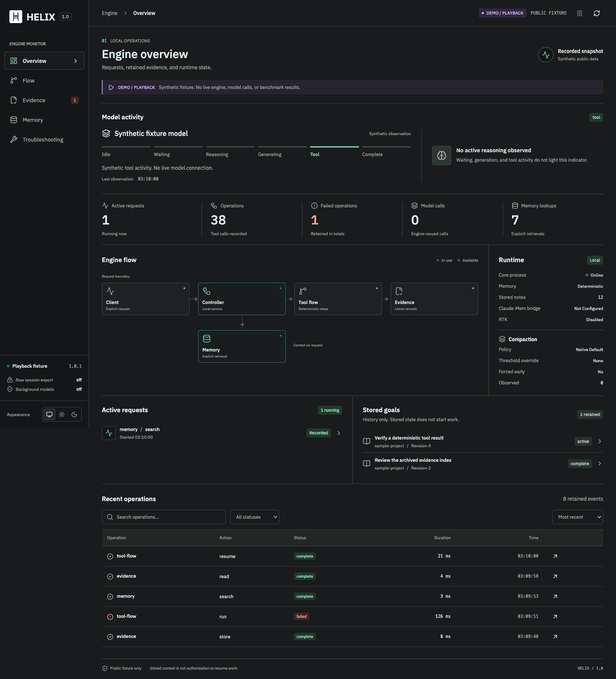Click the failed alert icon beside tool-flow run
The width and height of the screenshot is (616, 679).
tap(110, 617)
